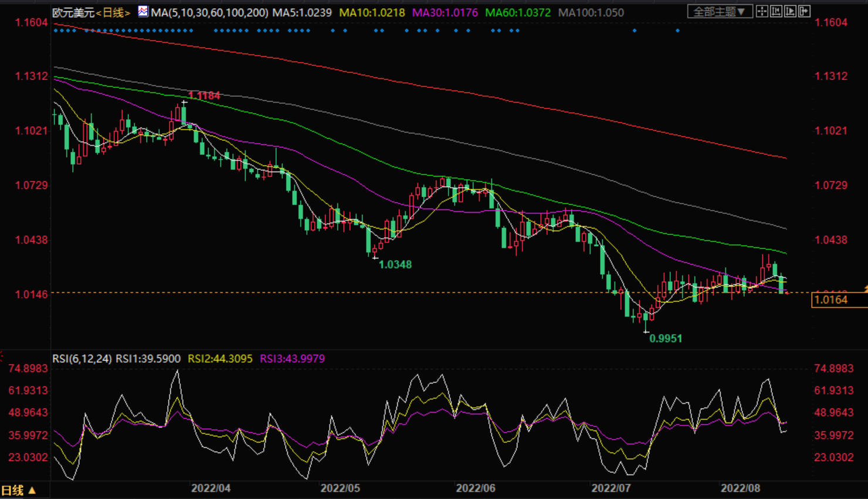Open the 全部主题 dropdown
The height and width of the screenshot is (499, 868).
click(x=720, y=11)
